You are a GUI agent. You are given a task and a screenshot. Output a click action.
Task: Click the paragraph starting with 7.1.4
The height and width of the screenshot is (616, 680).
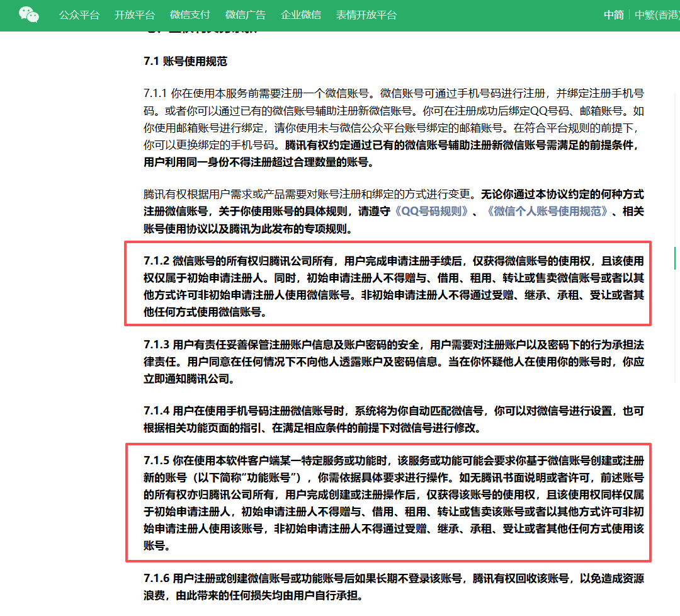[x=394, y=419]
